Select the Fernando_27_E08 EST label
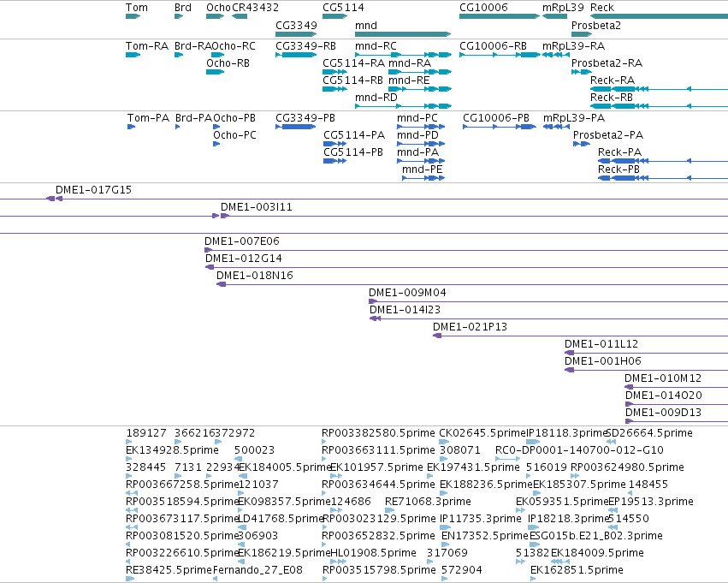Viewport: 728px width, 583px height. click(257, 570)
